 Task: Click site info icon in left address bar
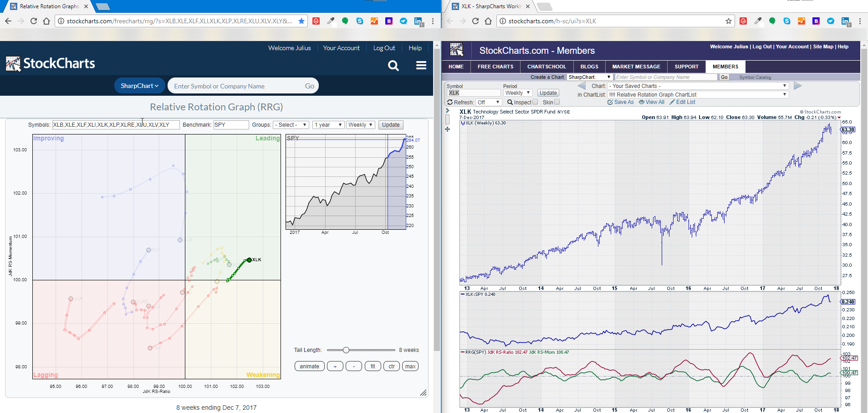tap(61, 21)
